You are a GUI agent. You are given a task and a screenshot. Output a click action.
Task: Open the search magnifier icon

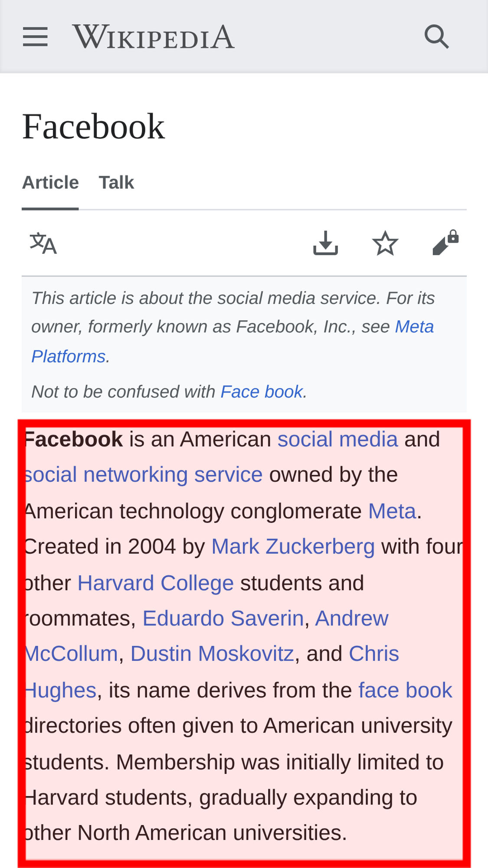coord(436,36)
